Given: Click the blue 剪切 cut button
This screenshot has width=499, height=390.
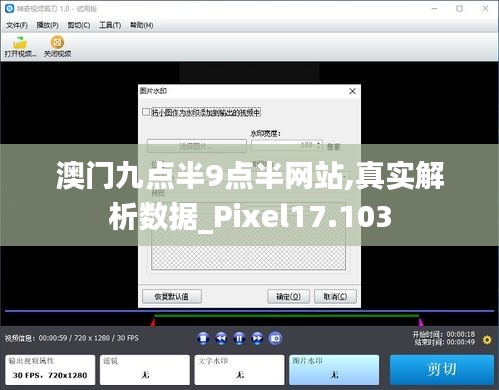Looking at the screenshot, I should [442, 370].
